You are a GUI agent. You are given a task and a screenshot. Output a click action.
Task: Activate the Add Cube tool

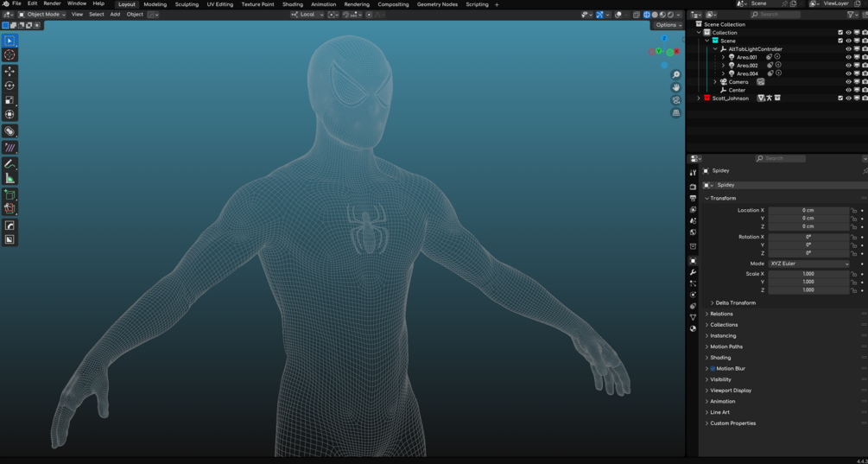click(x=10, y=195)
